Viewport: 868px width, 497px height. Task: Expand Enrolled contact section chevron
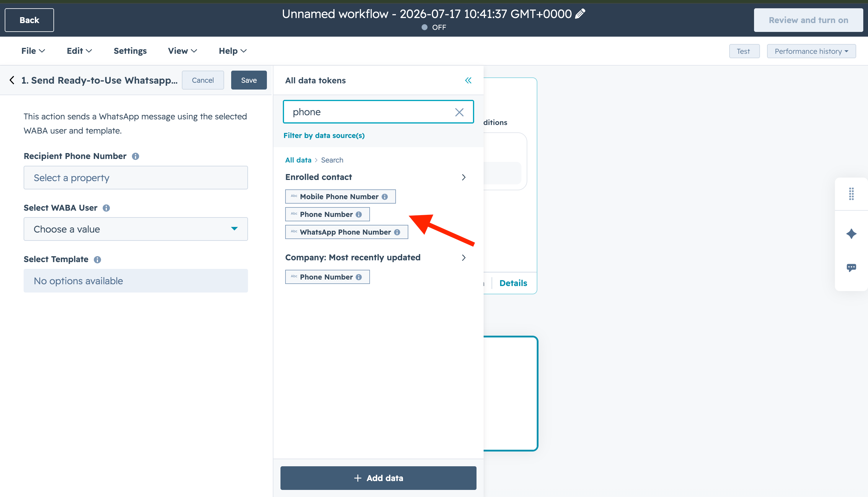point(464,177)
